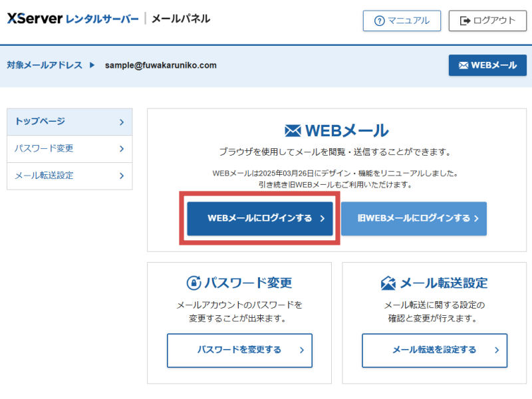This screenshot has width=532, height=399.
Task: Click the chevron on 旧WEBメールにログインする
Action: 476,219
